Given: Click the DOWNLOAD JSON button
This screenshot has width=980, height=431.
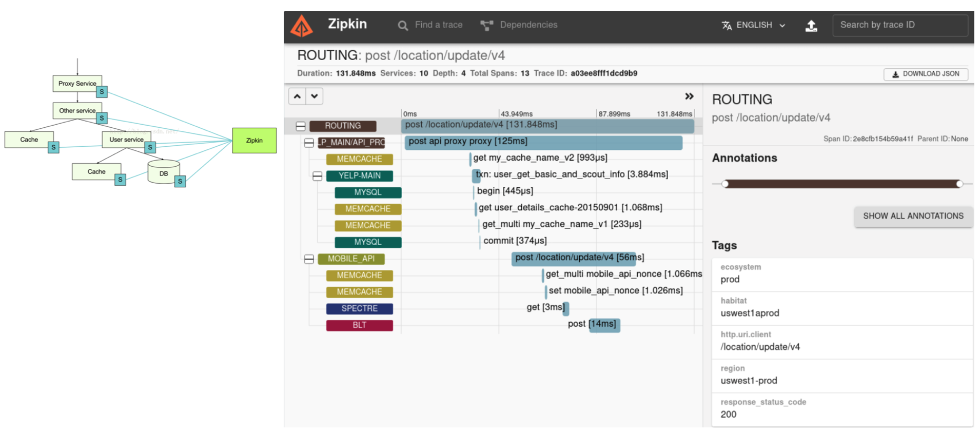Looking at the screenshot, I should (926, 74).
